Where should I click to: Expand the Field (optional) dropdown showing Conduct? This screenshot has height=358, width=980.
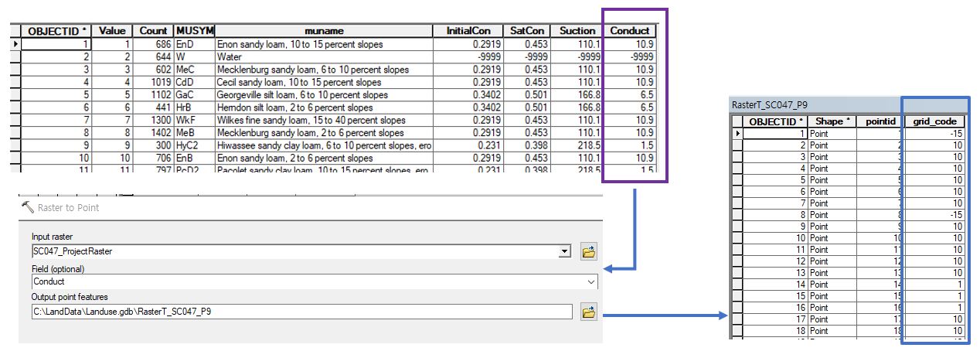591,282
